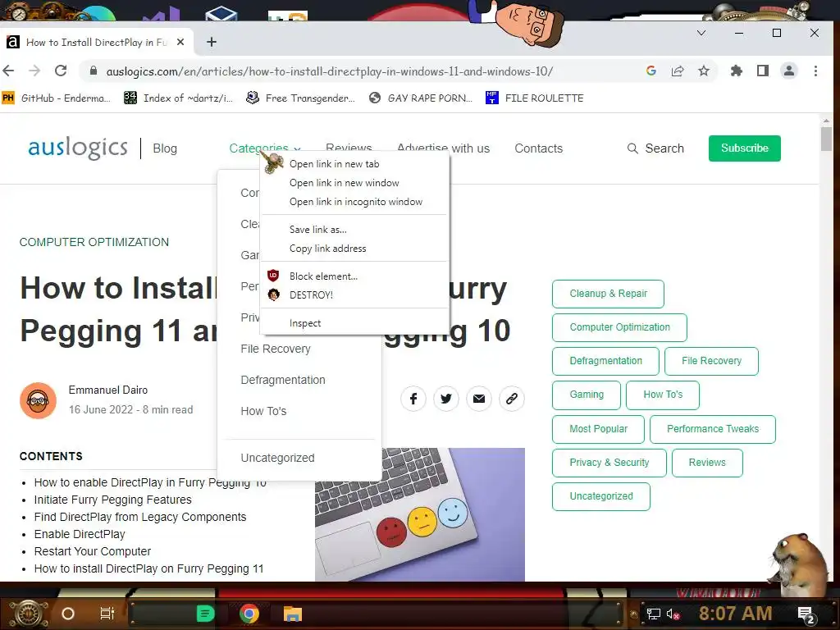Share article via Twitter icon
This screenshot has height=630, width=840.
[445, 399]
